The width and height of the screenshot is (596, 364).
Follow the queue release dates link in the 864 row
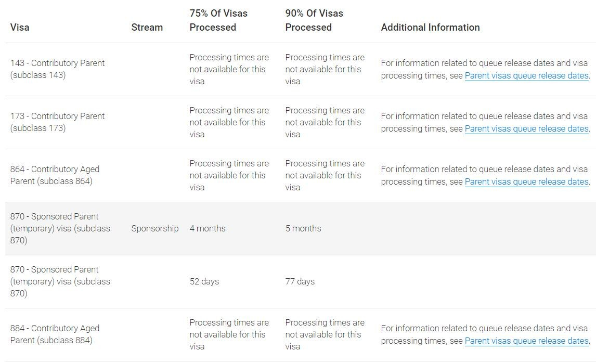[x=526, y=182]
